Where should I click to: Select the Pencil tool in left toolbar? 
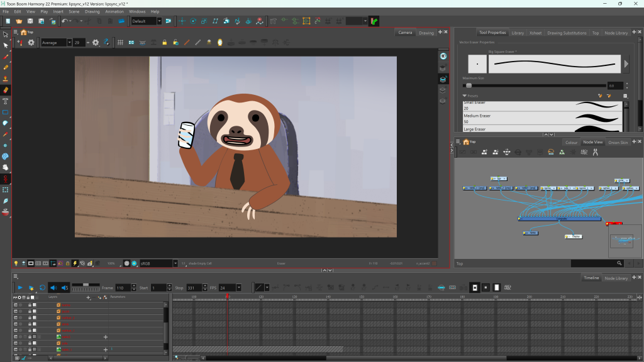(6, 68)
